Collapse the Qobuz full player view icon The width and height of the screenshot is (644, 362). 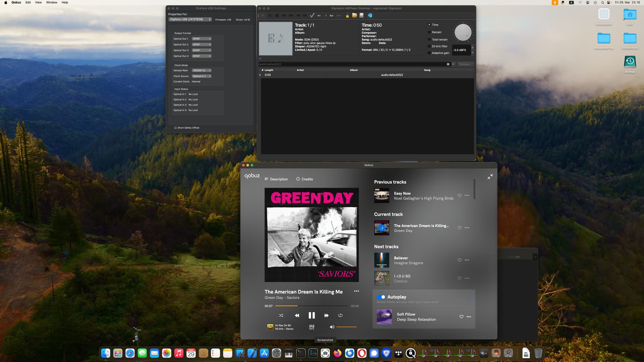coord(490,177)
